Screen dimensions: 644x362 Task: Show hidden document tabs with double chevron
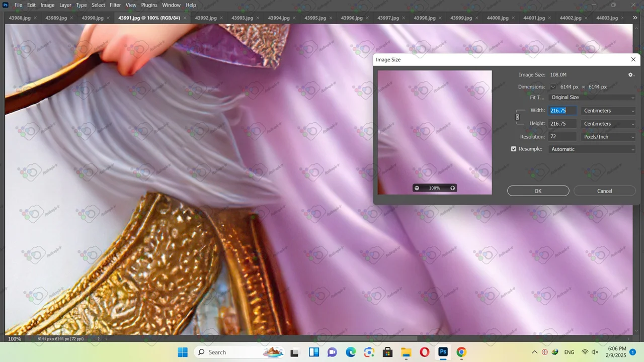635,18
